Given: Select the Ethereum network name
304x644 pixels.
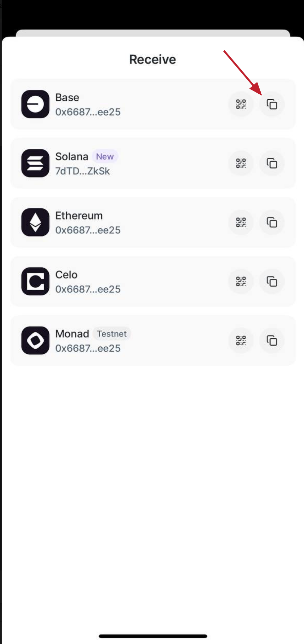Looking at the screenshot, I should [79, 216].
